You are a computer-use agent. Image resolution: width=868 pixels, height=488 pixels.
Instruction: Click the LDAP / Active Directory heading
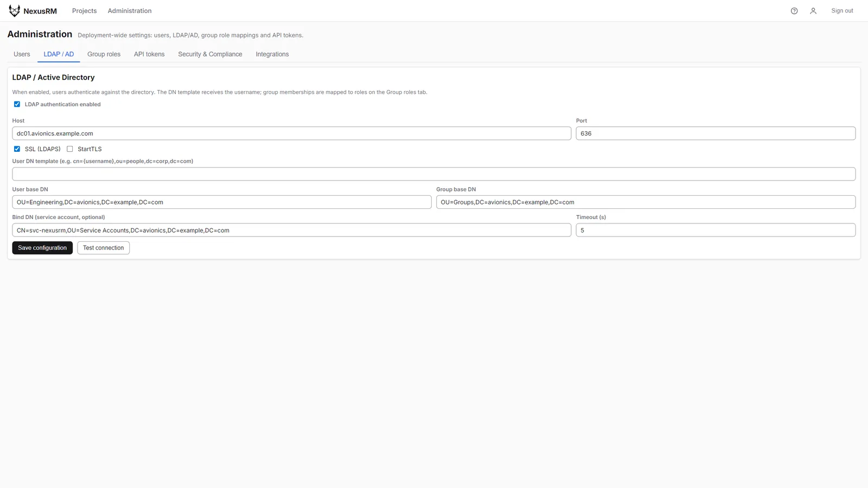click(53, 78)
